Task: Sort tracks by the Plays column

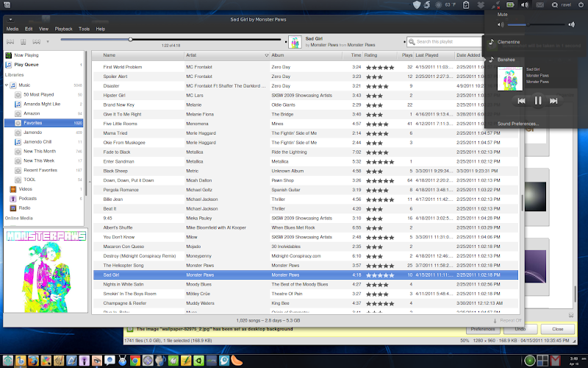Action: coord(406,55)
